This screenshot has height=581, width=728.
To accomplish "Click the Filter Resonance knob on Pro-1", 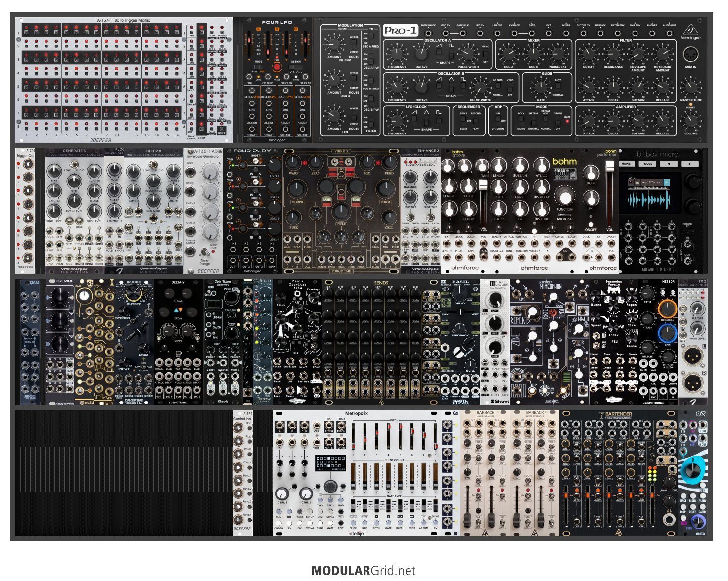I will coord(613,53).
